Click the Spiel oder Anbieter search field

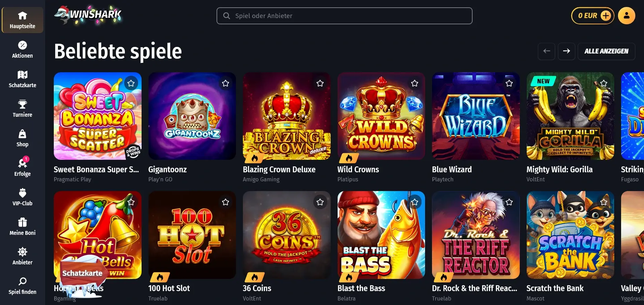344,16
